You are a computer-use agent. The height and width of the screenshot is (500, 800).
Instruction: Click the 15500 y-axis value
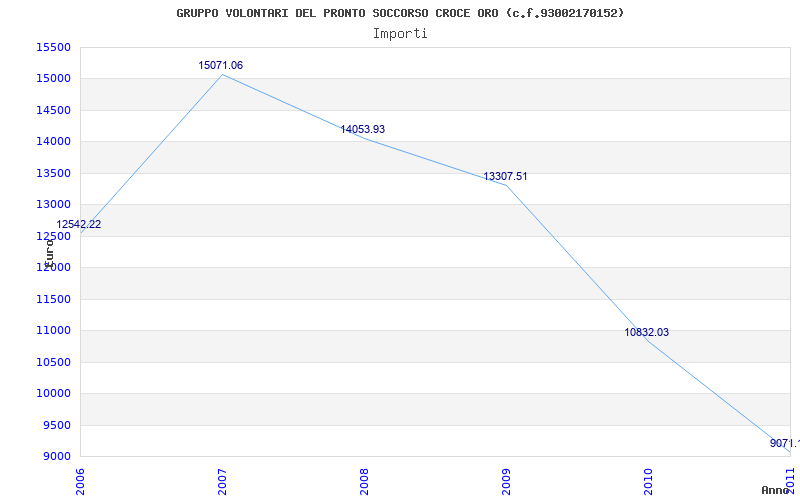(53, 47)
